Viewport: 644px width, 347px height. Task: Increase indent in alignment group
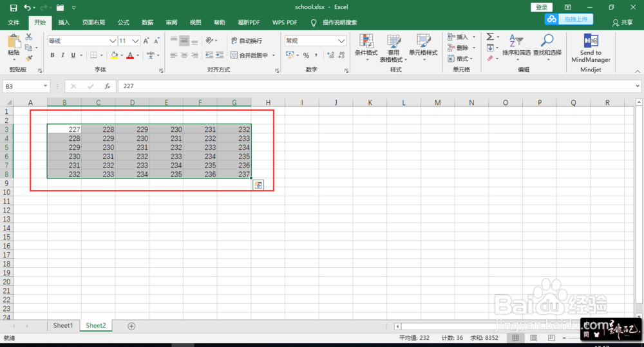[220, 55]
